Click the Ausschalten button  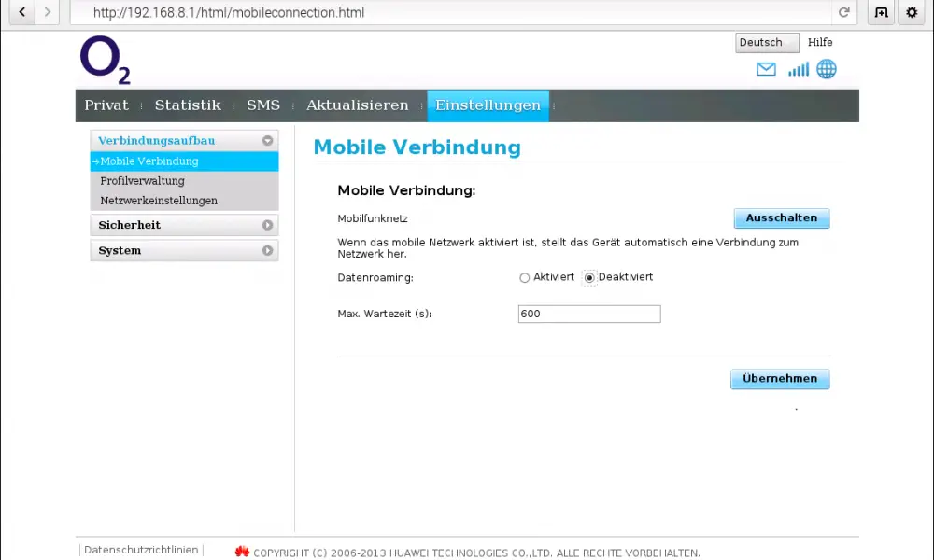(x=782, y=218)
